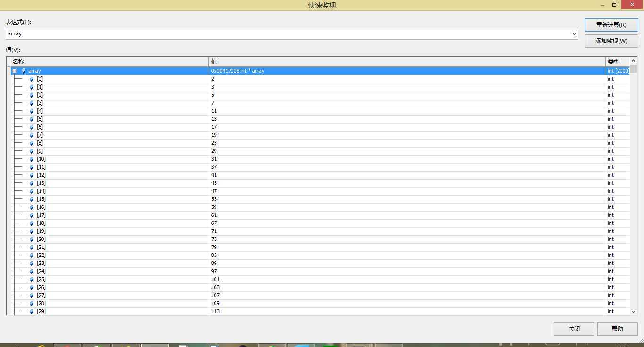Click the variable icon for element [17]

tap(32, 215)
